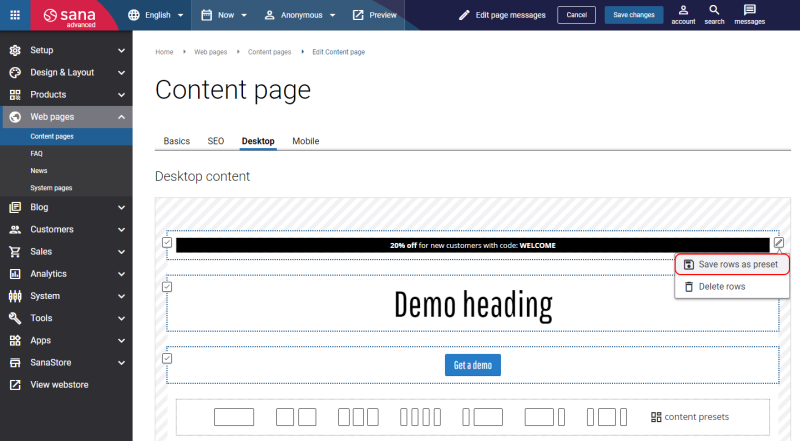
Task: Toggle checkbox for the Get a demo row
Action: (167, 358)
